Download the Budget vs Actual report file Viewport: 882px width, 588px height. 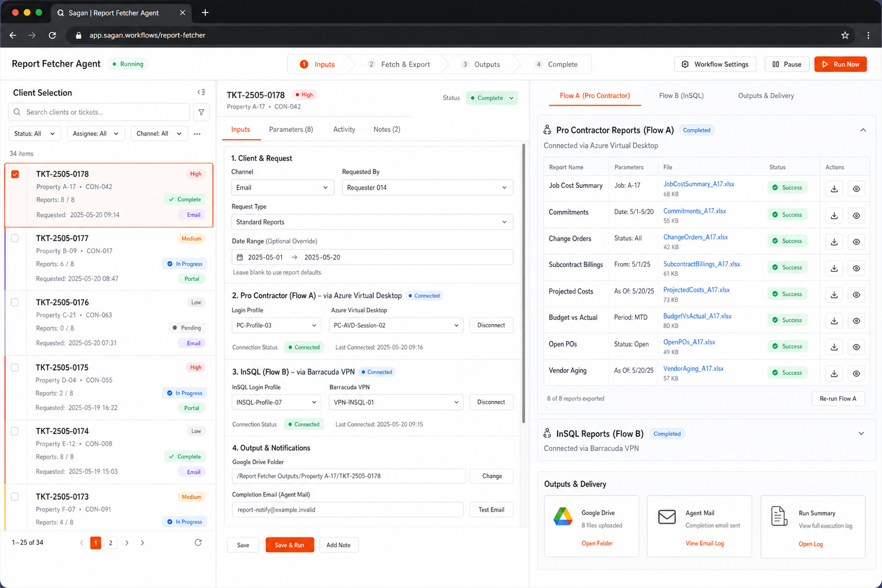(x=834, y=321)
